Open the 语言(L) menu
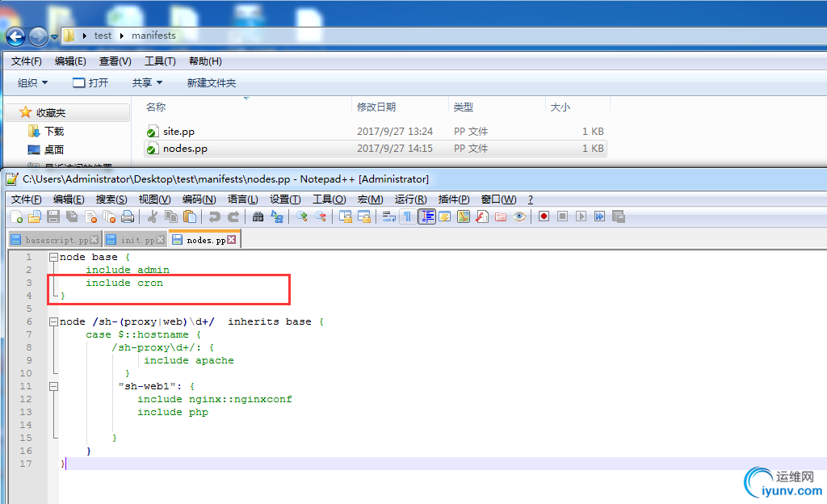 242,199
